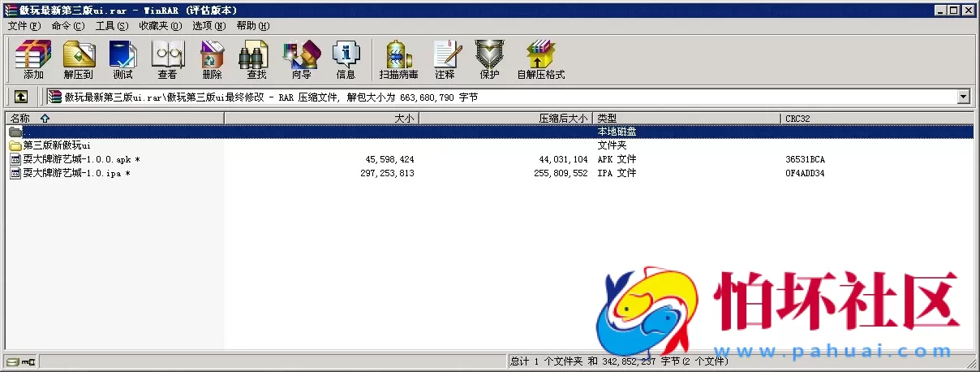Minimize the WinRAR window
Image resolution: width=980 pixels, height=372 pixels.
tap(939, 10)
